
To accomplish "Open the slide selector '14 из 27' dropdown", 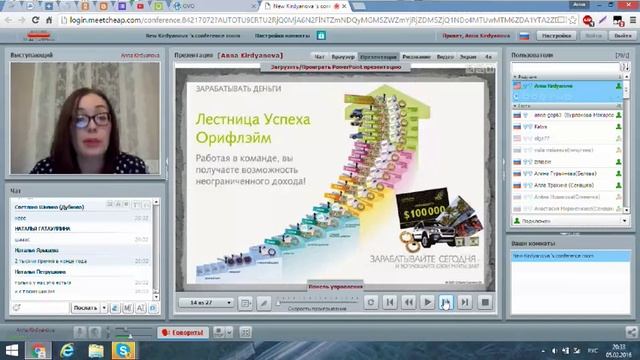I will coord(206,302).
